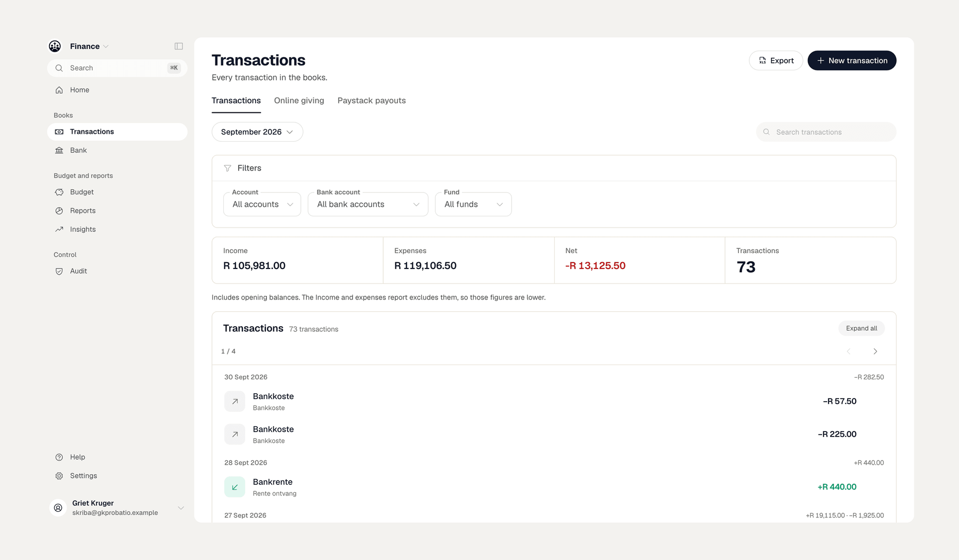Click the Help question mark icon
This screenshot has width=959, height=560.
[x=59, y=457]
